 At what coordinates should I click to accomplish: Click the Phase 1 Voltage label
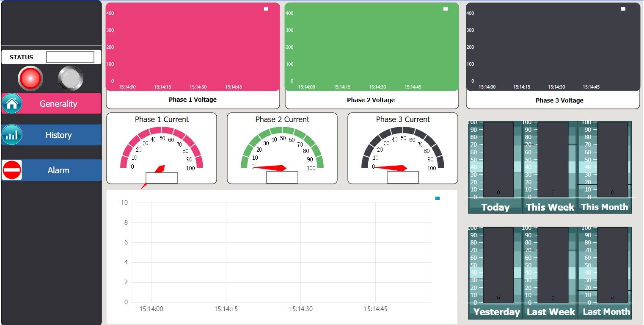click(193, 100)
